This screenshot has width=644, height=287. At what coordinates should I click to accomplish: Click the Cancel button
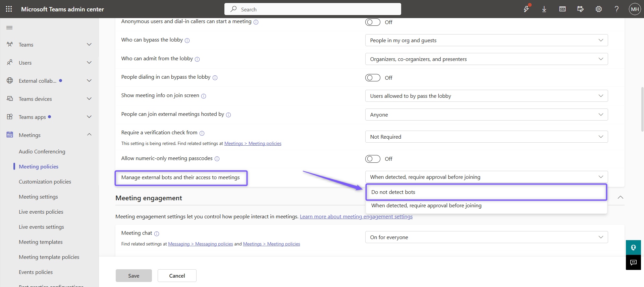[x=177, y=276]
